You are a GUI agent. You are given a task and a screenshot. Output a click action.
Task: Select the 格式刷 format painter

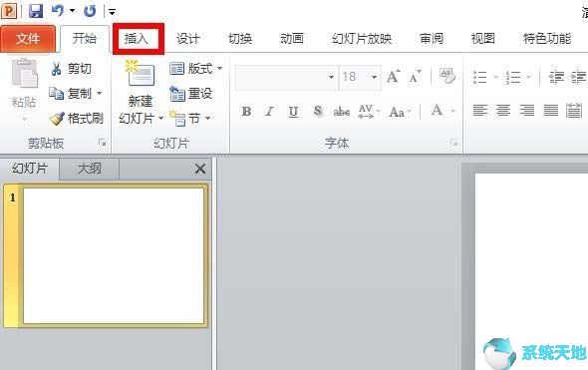tap(76, 119)
